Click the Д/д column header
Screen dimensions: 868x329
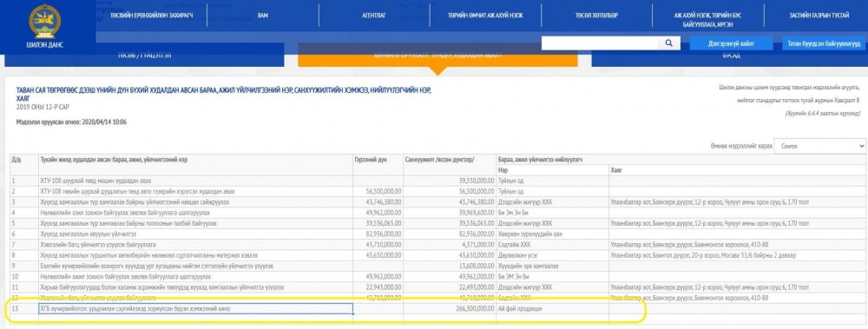23,164
